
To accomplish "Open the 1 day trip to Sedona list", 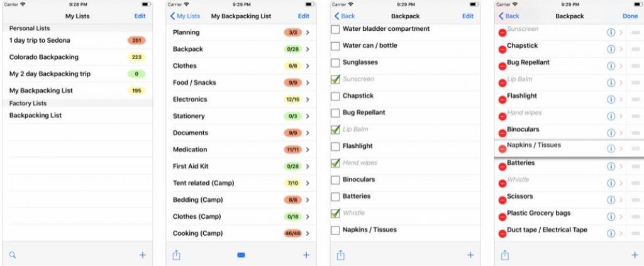I will (x=77, y=40).
